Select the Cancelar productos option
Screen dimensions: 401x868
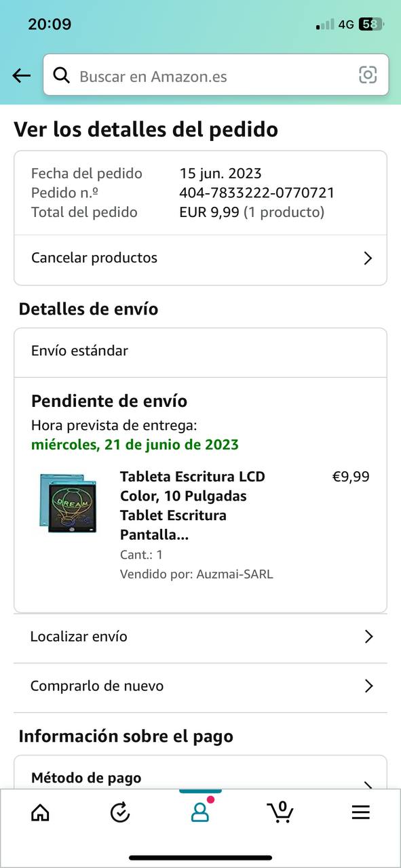coord(200,258)
